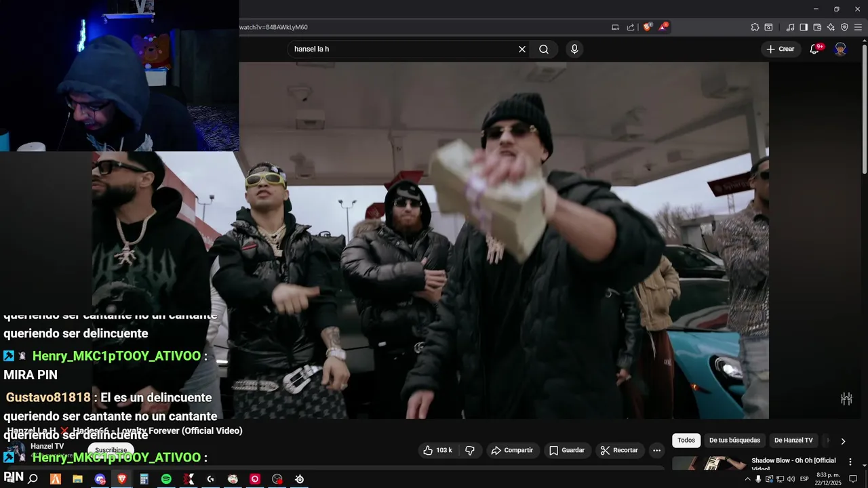The height and width of the screenshot is (488, 868).
Task: Select 'De tus búsquedas' filter chip
Action: coord(734,441)
